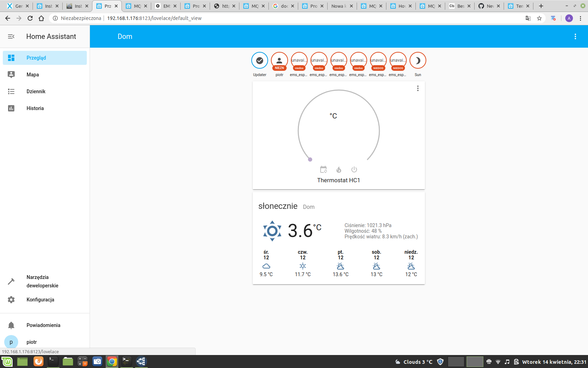The image size is (588, 368).
Task: Open the Chrome icon on the taskbar
Action: [x=112, y=361]
